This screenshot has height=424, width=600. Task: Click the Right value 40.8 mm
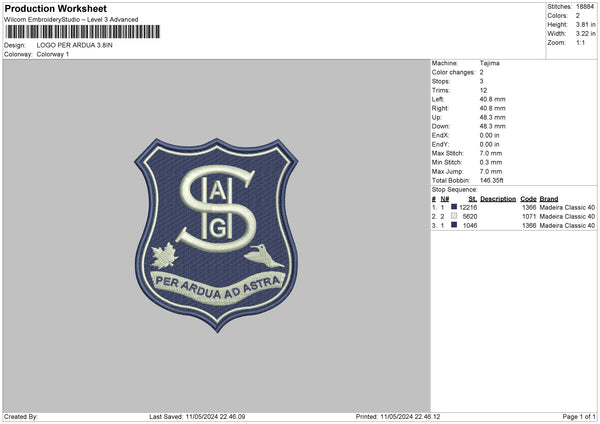(492, 108)
